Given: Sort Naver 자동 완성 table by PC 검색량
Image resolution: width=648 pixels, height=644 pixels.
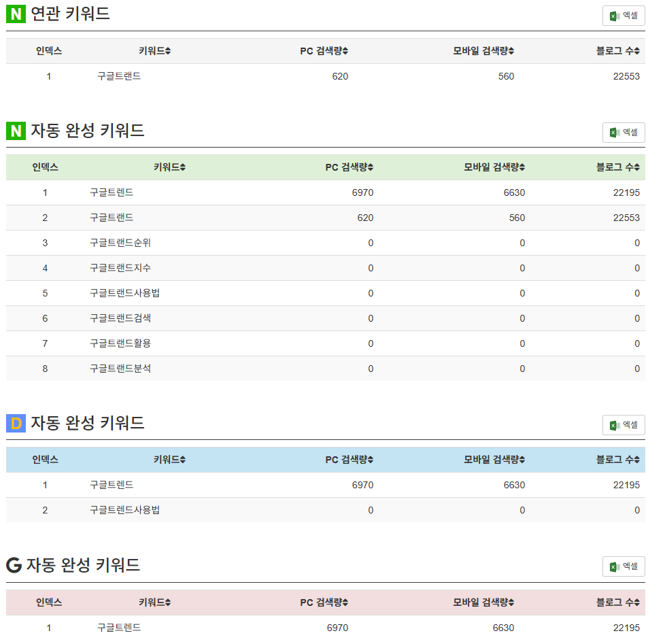Looking at the screenshot, I should click(349, 167).
